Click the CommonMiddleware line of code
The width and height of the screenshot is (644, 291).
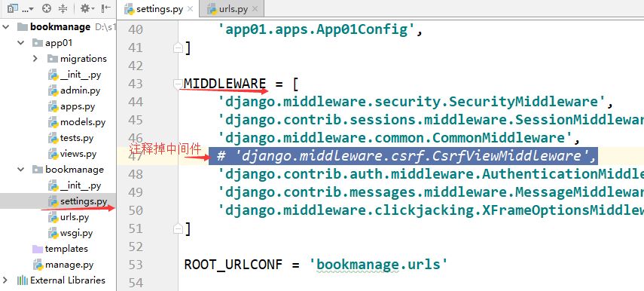(x=398, y=138)
